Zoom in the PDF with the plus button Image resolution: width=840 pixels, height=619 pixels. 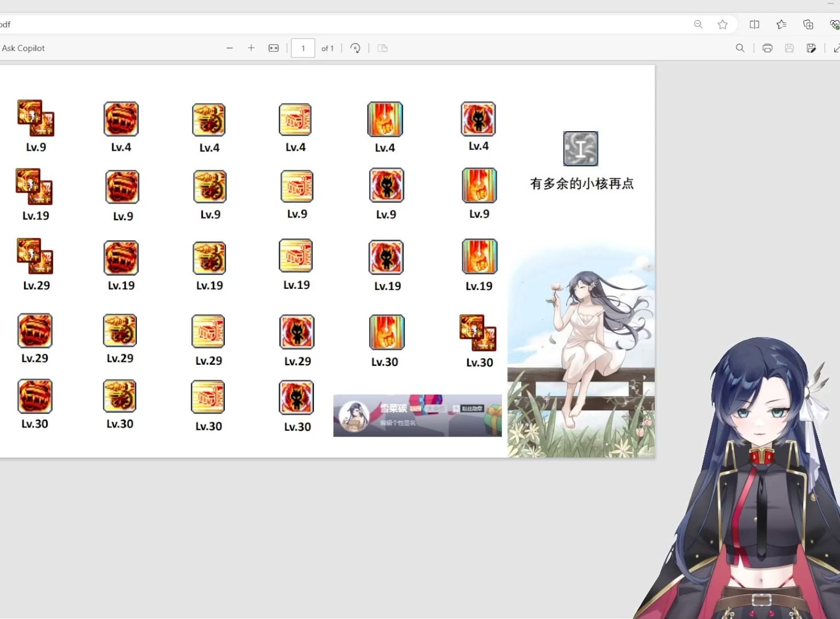click(x=251, y=48)
